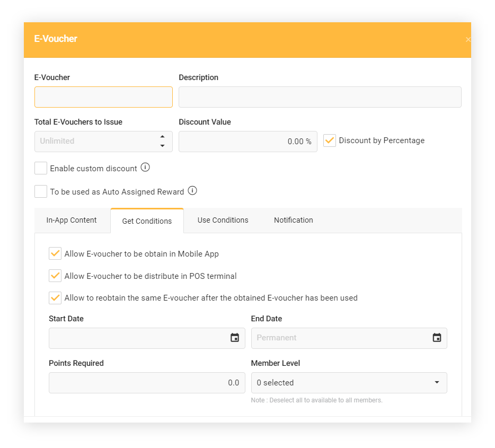Increase Total E-Vouchers to Issue value

pyautogui.click(x=162, y=137)
